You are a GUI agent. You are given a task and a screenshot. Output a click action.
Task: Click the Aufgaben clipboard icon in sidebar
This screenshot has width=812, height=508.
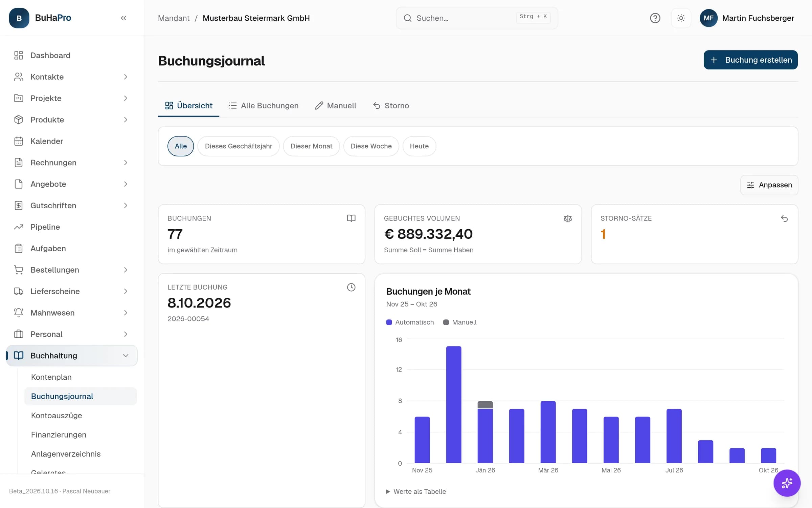click(19, 248)
